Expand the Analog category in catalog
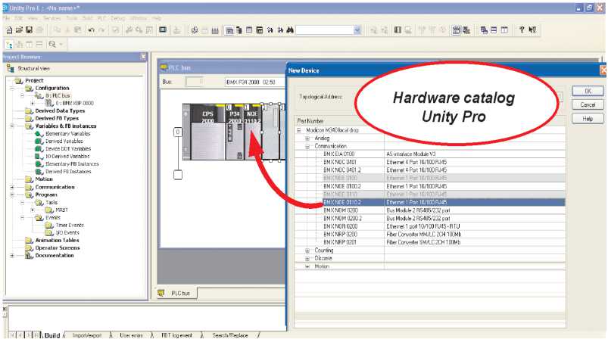The width and height of the screenshot is (608, 364). pos(307,138)
